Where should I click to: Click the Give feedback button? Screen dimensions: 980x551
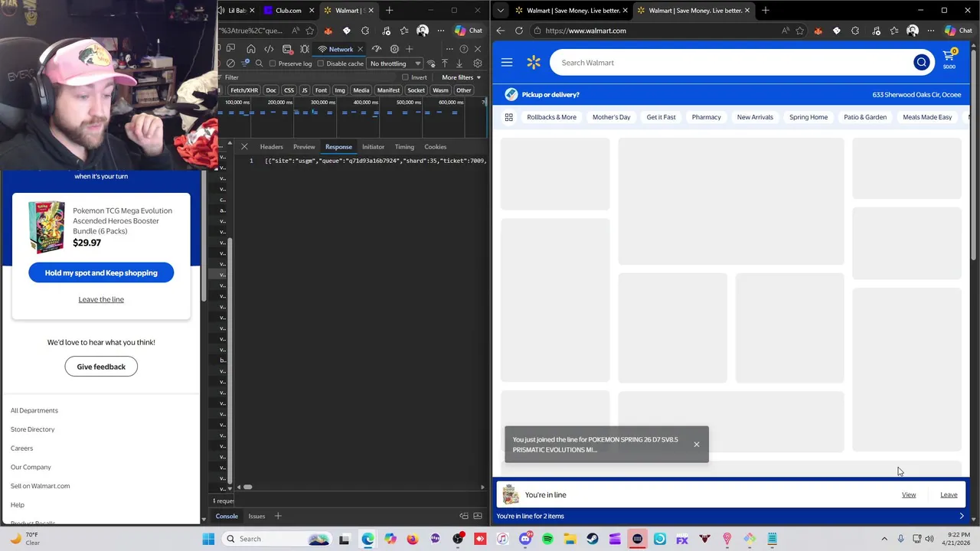[x=101, y=367]
